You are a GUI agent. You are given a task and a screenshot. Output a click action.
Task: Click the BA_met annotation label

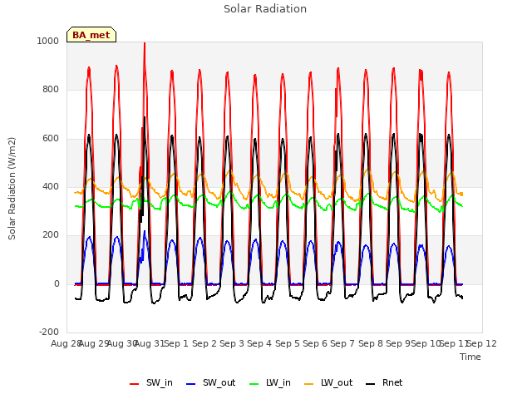tap(91, 35)
